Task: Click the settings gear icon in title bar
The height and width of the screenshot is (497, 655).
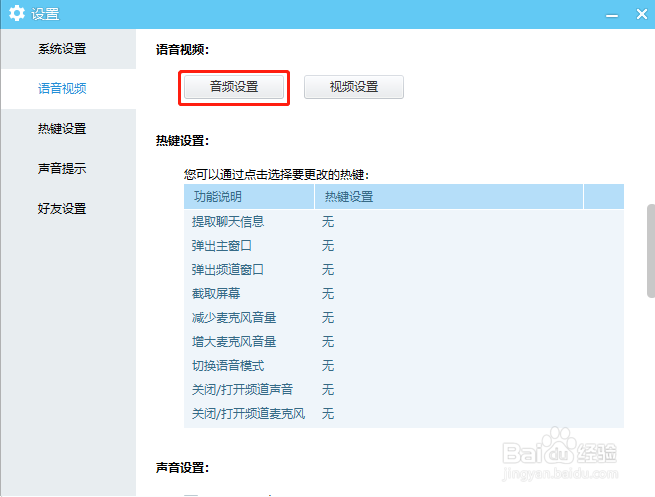Action: (x=17, y=13)
